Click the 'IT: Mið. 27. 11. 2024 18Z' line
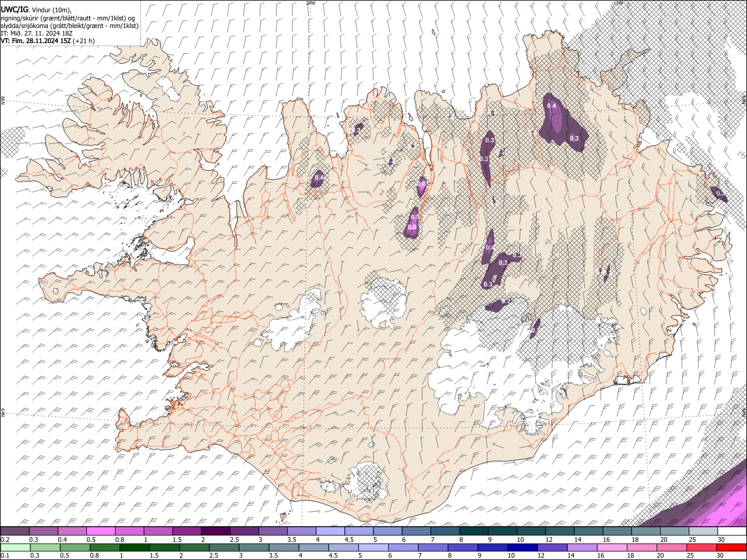Viewport: 747px width, 560px height. pos(36,33)
